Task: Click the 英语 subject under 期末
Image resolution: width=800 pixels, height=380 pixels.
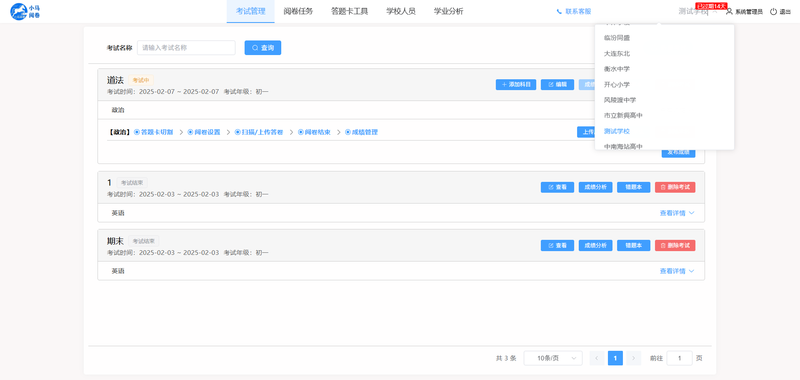Action: click(x=118, y=271)
